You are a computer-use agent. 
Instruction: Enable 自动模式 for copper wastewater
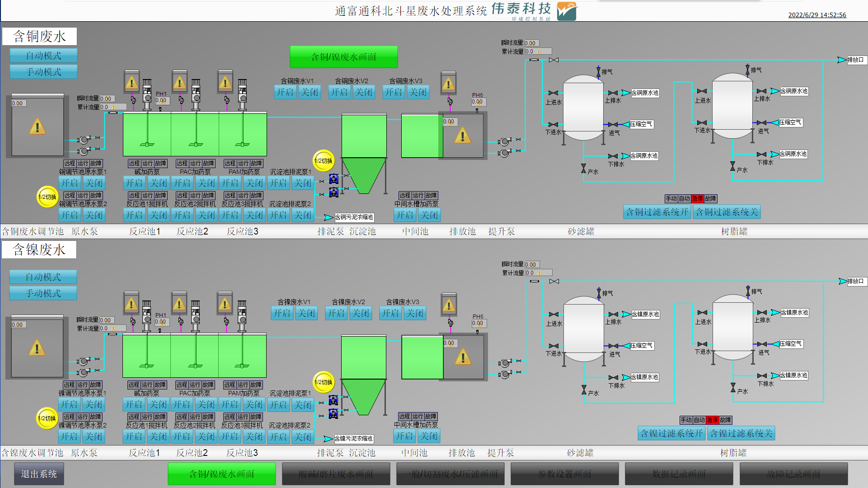43,56
